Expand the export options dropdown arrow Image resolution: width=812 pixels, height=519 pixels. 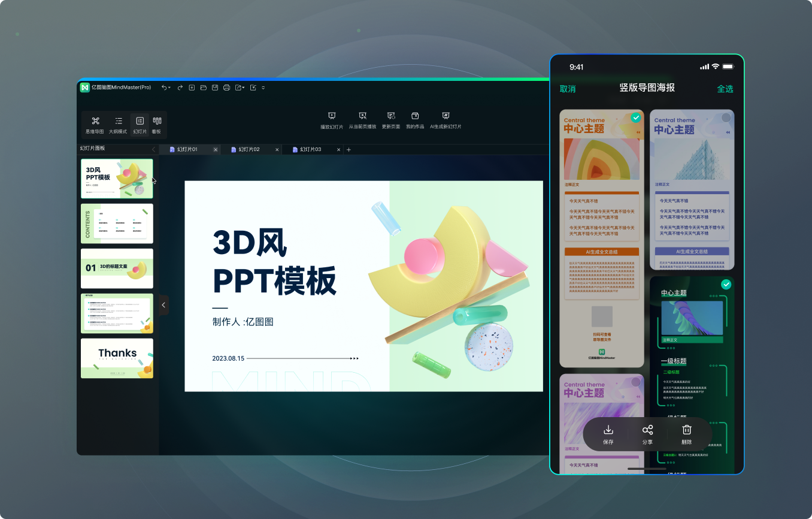244,88
